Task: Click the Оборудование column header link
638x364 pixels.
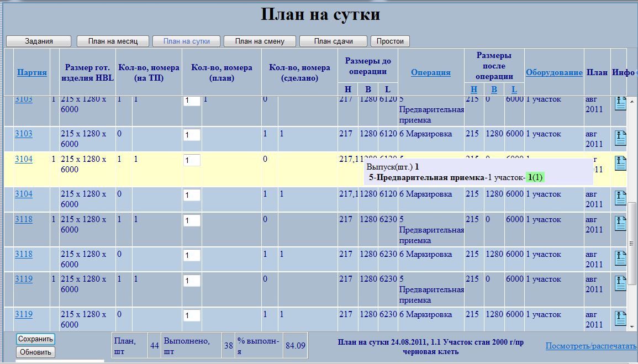Action: pyautogui.click(x=553, y=72)
